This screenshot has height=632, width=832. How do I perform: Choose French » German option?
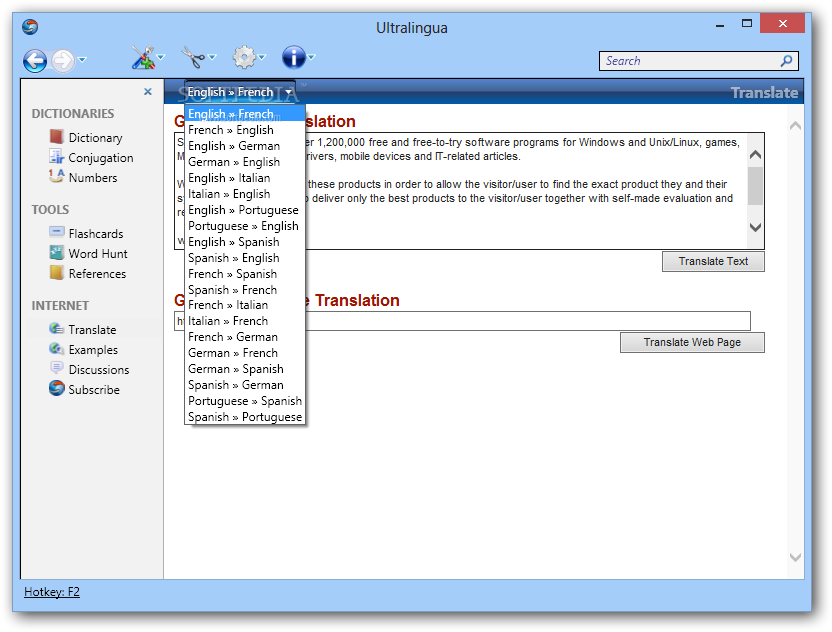(245, 337)
